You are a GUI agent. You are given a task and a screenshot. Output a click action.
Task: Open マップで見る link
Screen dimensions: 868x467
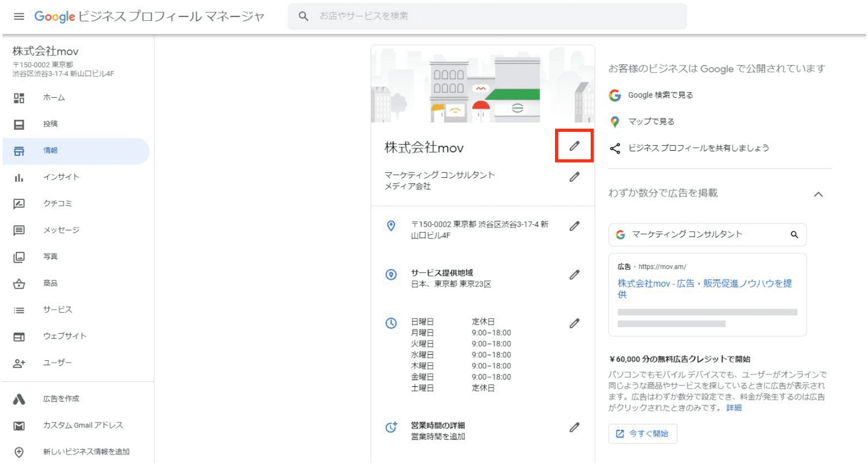[x=651, y=121]
